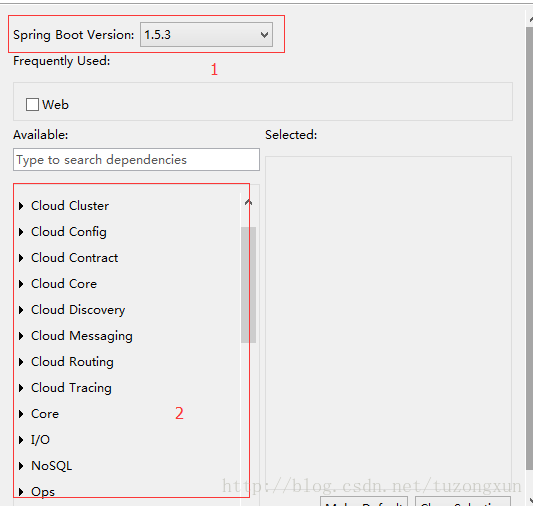533x506 pixels.
Task: Expand the Core category arrow
Action: (21, 414)
